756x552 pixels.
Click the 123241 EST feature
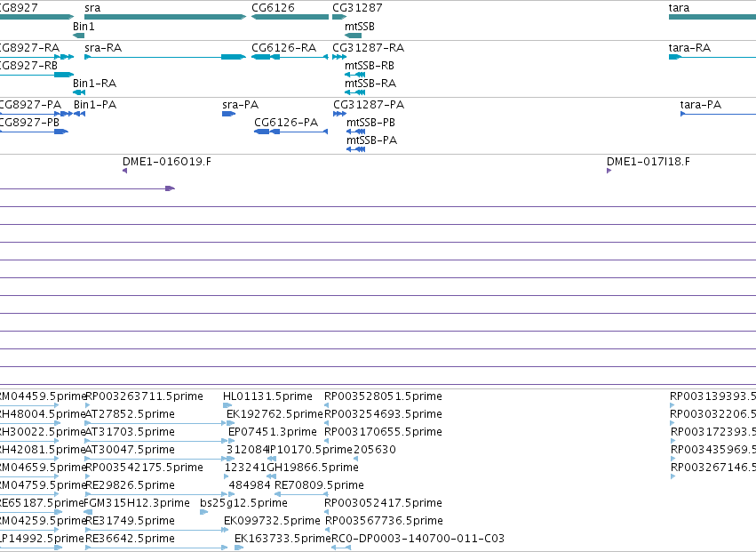coord(227,476)
